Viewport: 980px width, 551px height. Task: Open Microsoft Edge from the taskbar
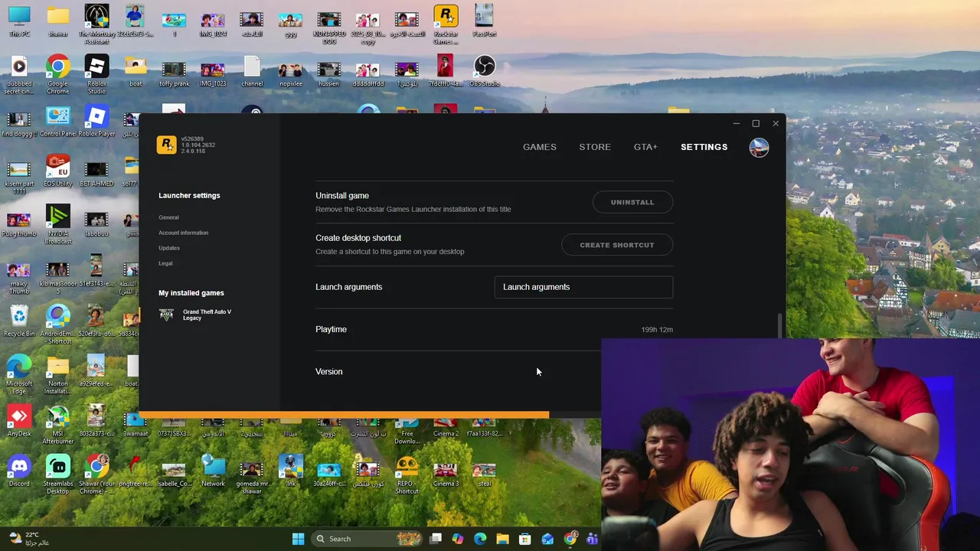point(480,539)
